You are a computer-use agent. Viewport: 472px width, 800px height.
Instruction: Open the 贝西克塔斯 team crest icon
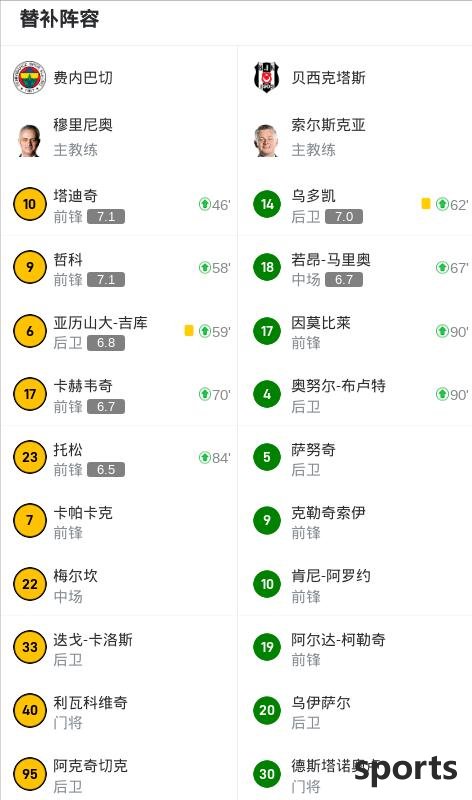267,78
